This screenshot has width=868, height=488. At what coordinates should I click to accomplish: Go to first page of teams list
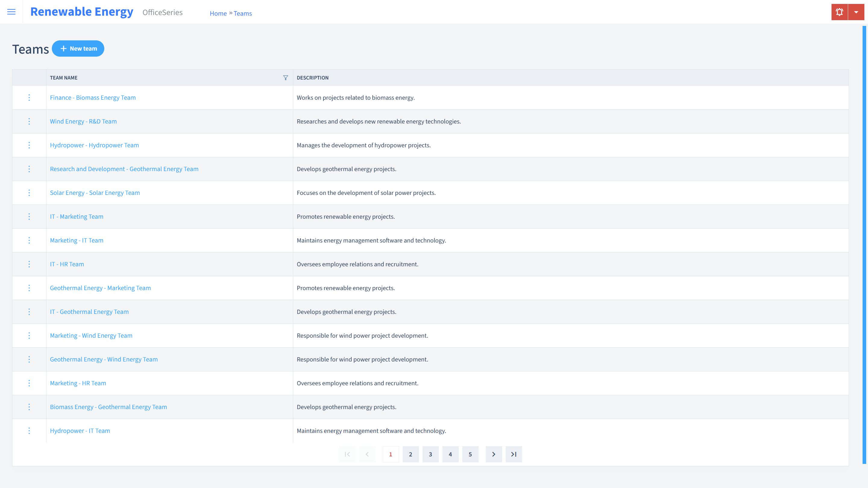coord(348,454)
